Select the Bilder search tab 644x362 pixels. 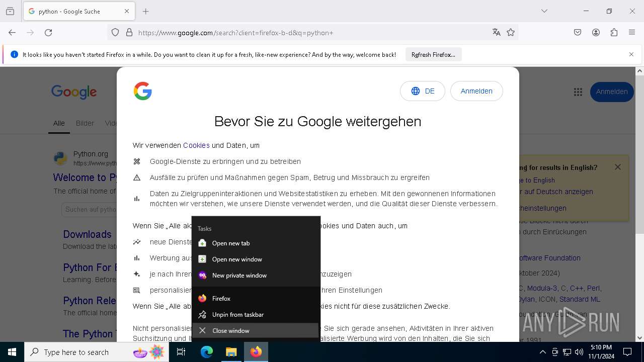(85, 123)
